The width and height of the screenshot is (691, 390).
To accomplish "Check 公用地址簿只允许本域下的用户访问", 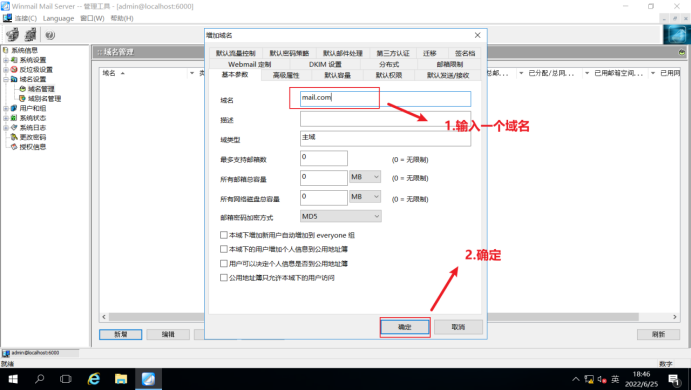I will (224, 278).
